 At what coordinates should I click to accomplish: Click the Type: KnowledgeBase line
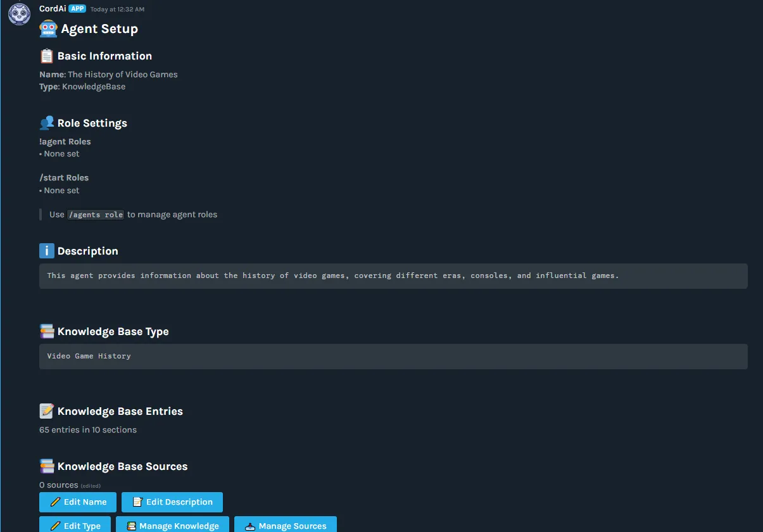pos(82,87)
